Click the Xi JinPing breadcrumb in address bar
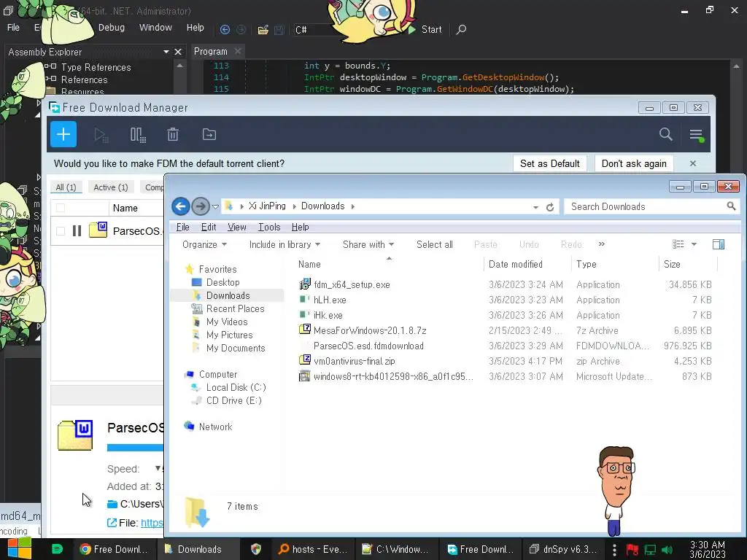This screenshot has height=560, width=747. [x=267, y=206]
